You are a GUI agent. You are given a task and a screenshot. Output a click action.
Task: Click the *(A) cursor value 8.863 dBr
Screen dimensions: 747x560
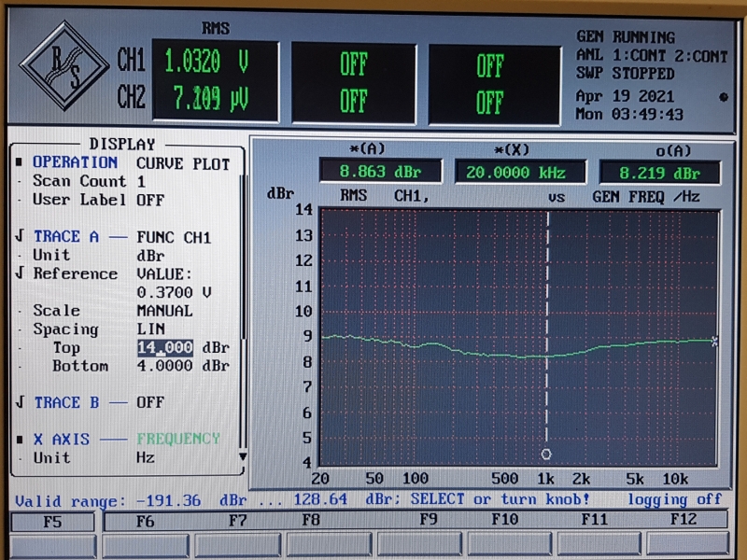380,172
